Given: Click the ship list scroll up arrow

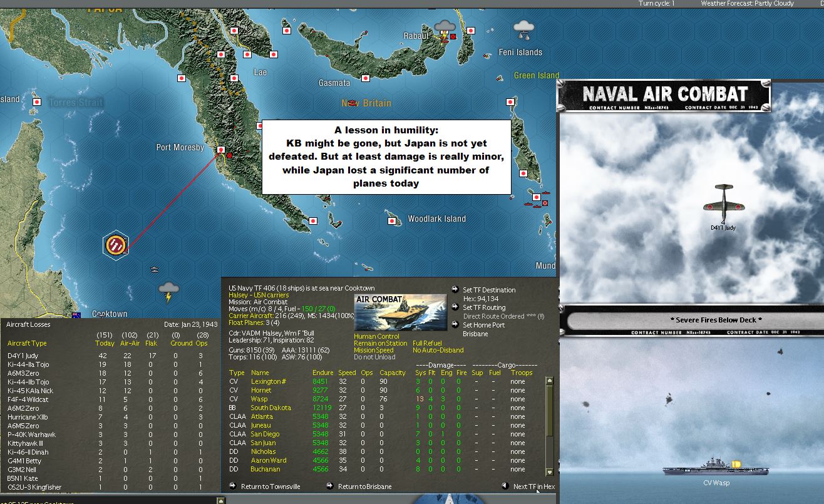Looking at the screenshot, I should point(550,380).
